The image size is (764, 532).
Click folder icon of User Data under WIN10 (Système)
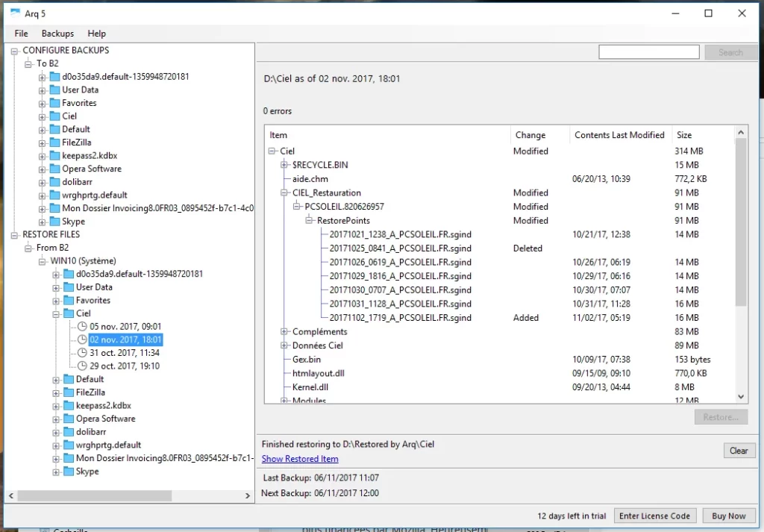click(x=69, y=287)
